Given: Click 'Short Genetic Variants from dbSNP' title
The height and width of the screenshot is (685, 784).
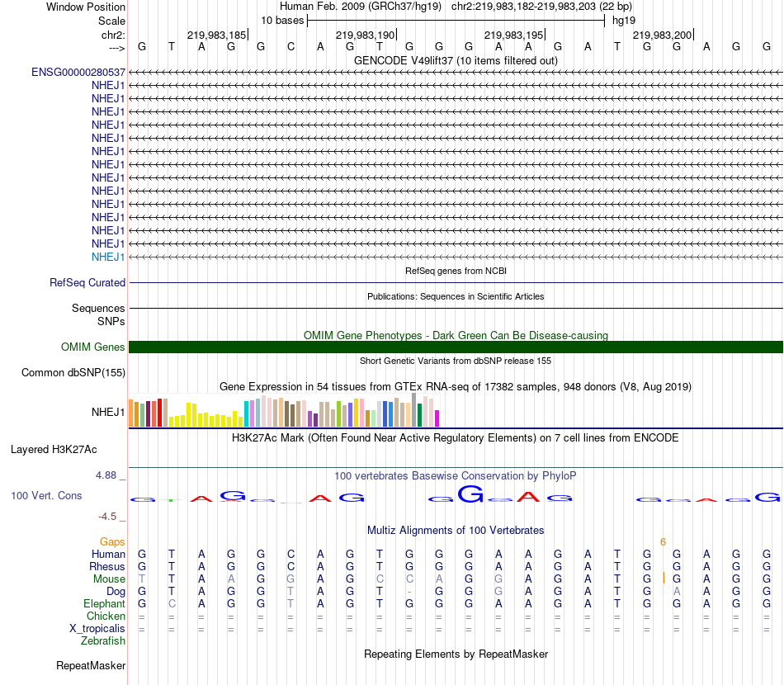Looking at the screenshot, I should 456,361.
